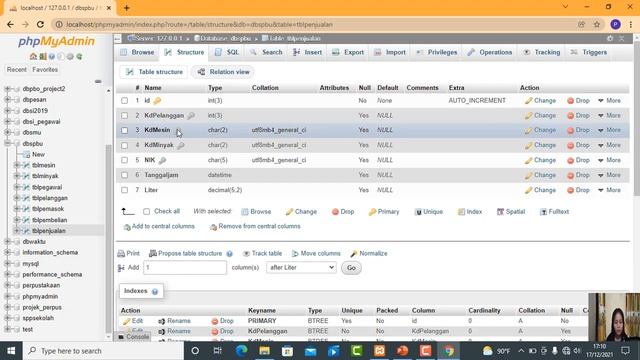Open More menu for id row
Image resolution: width=640 pixels, height=360 pixels.
609,101
